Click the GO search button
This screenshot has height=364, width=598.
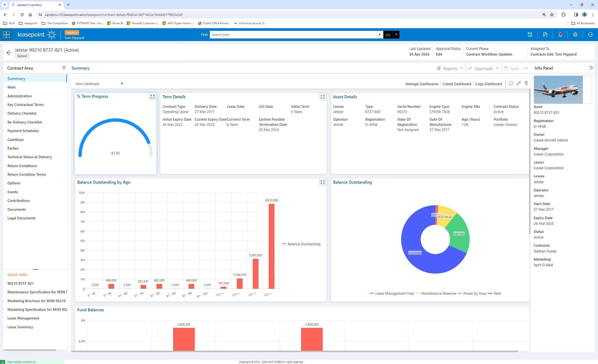[x=388, y=35]
